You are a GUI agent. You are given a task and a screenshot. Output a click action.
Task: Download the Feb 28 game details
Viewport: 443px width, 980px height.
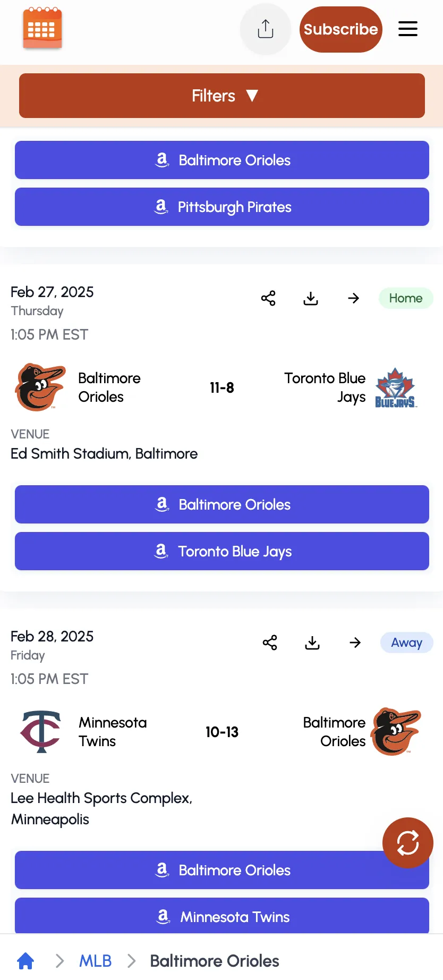[312, 643]
